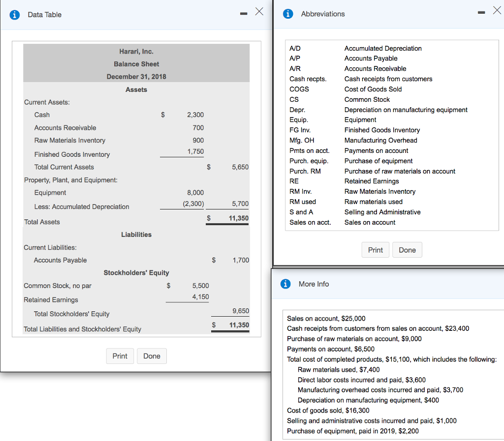
Task: Click Done in the Data Table window
Action: (x=152, y=355)
